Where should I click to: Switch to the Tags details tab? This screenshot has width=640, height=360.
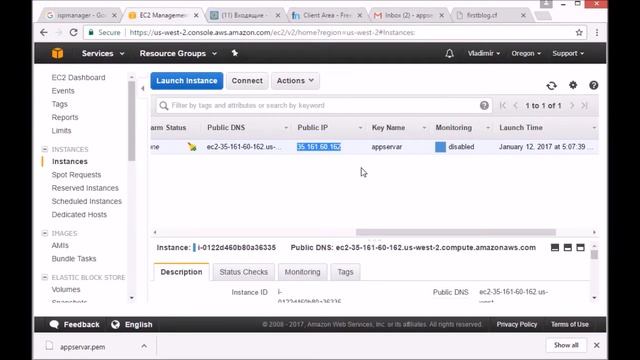click(345, 272)
